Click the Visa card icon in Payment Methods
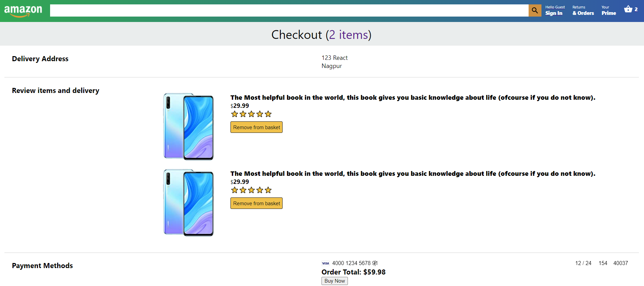 [326, 263]
